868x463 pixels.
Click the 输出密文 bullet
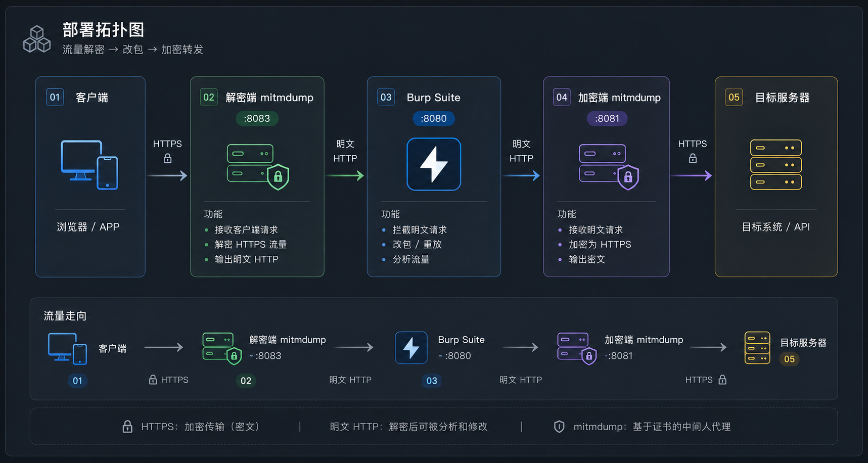[x=587, y=259]
